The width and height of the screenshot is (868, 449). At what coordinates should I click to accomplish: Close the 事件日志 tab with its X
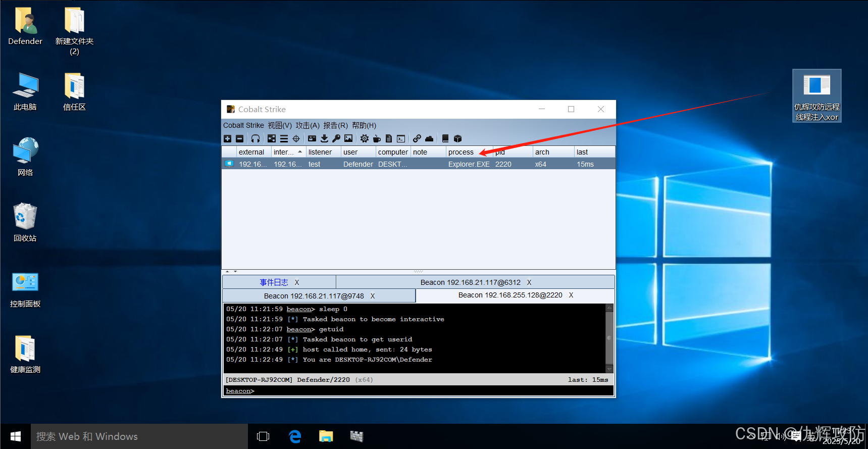pos(297,282)
